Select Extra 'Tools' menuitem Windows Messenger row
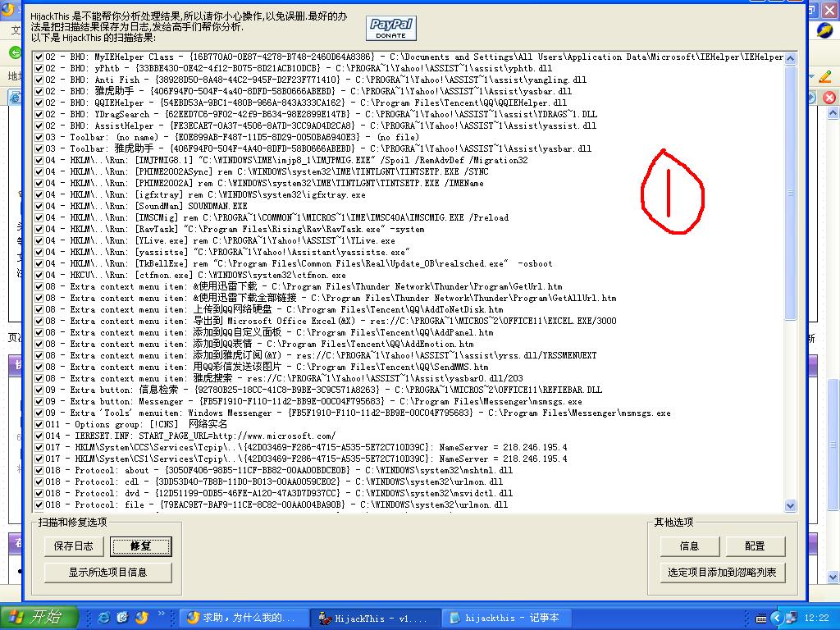Image resolution: width=840 pixels, height=630 pixels. 358,413
